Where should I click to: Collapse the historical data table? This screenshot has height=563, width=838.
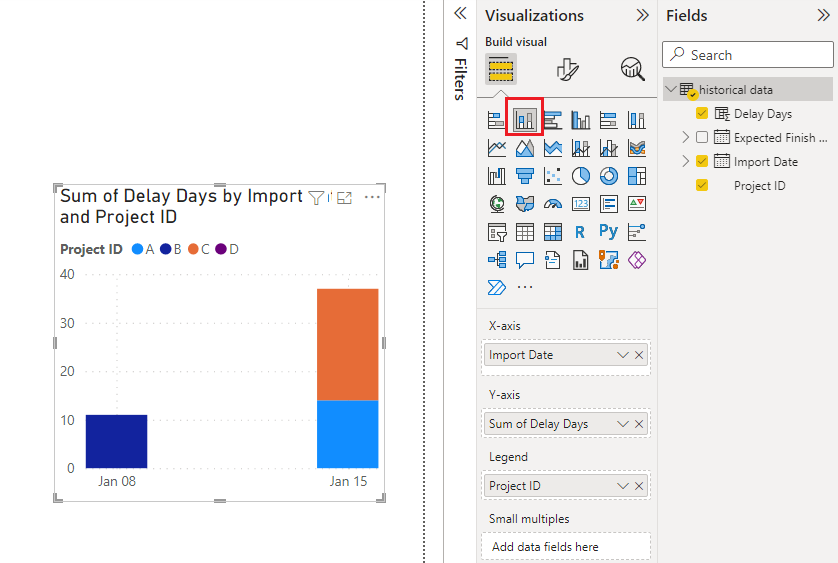671,89
